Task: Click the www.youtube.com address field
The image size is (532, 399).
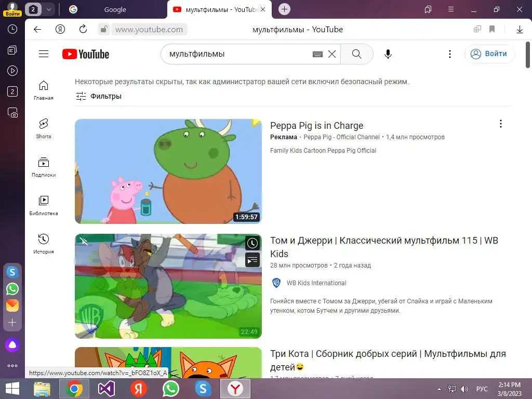Action: tap(149, 30)
